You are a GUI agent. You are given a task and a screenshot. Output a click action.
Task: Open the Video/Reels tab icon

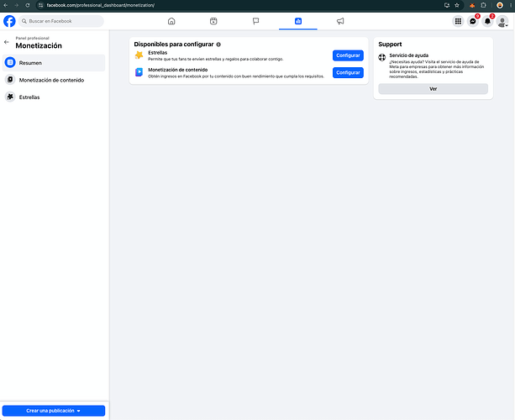(213, 21)
